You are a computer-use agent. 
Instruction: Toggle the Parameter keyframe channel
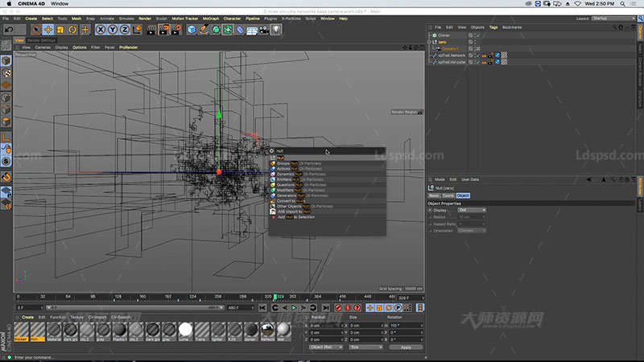(x=398, y=308)
